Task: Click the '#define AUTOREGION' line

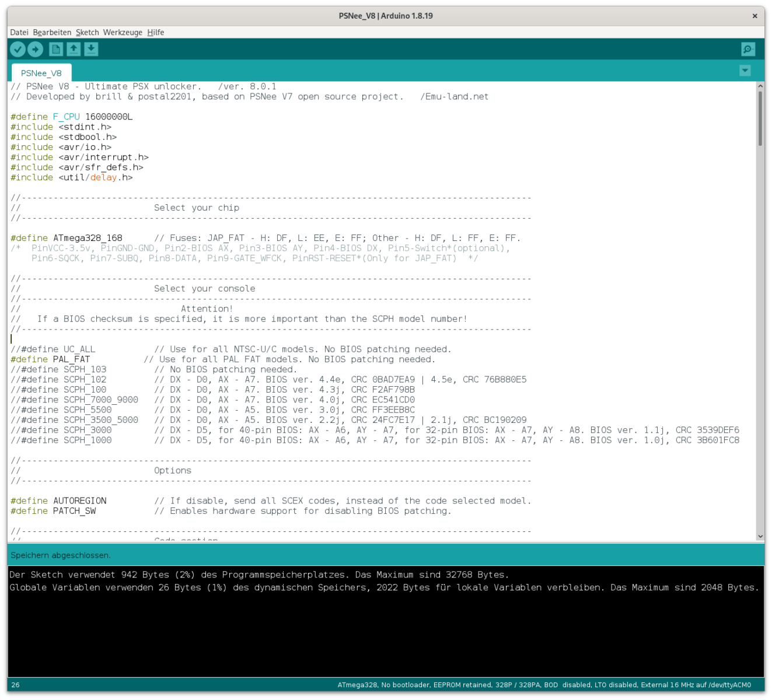Action: pyautogui.click(x=271, y=501)
